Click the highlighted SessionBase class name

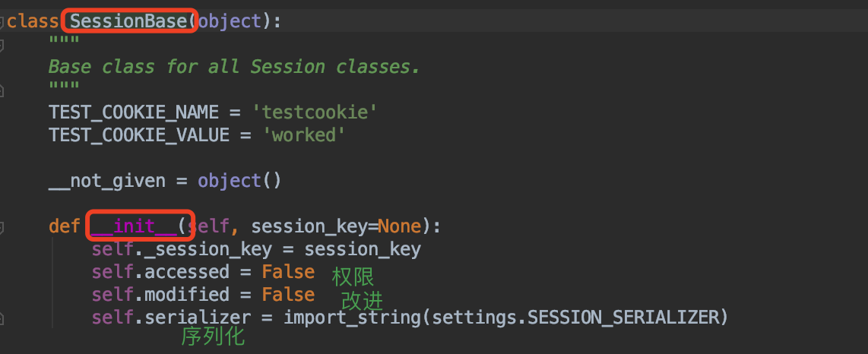click(x=129, y=21)
